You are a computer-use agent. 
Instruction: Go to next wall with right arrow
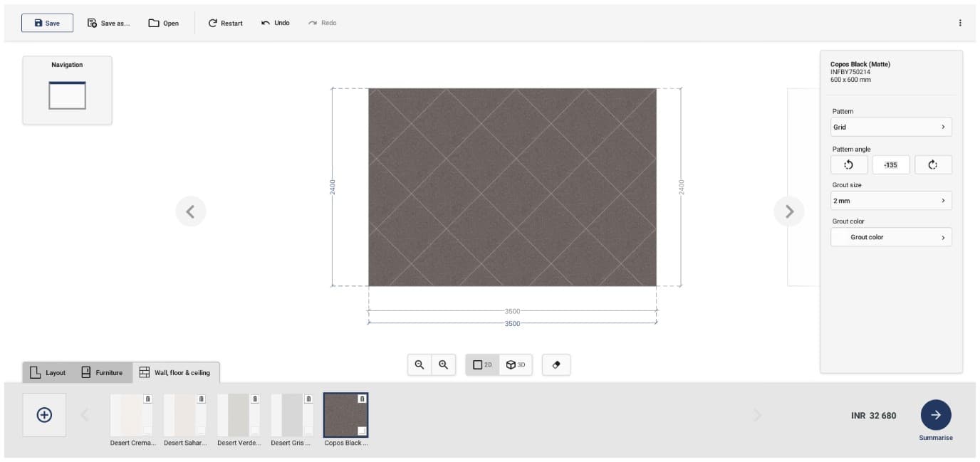[788, 211]
